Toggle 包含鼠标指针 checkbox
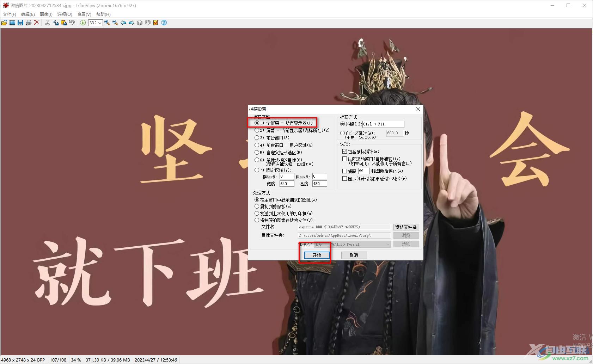593x364 pixels. pyautogui.click(x=361, y=152)
